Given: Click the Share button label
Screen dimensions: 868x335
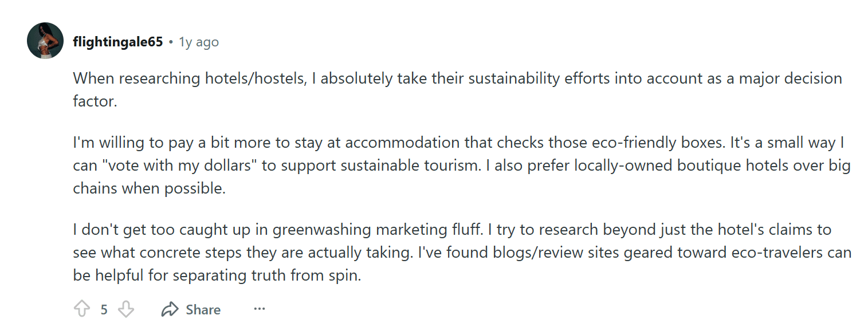Looking at the screenshot, I should coord(202,309).
